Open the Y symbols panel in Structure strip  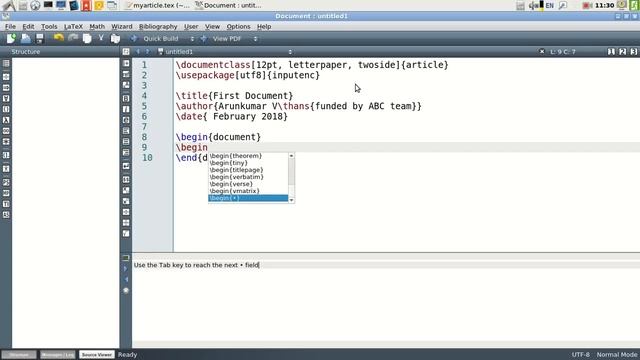(x=6, y=98)
